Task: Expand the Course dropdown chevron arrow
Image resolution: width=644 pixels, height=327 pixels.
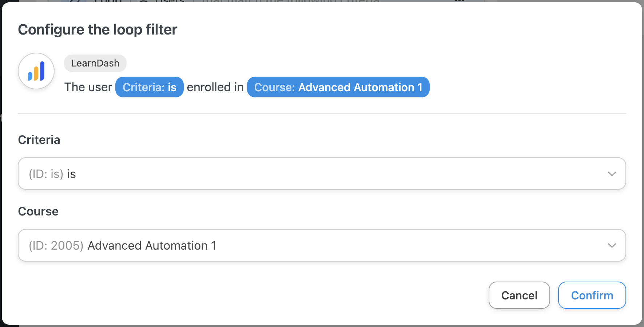Action: pyautogui.click(x=612, y=245)
